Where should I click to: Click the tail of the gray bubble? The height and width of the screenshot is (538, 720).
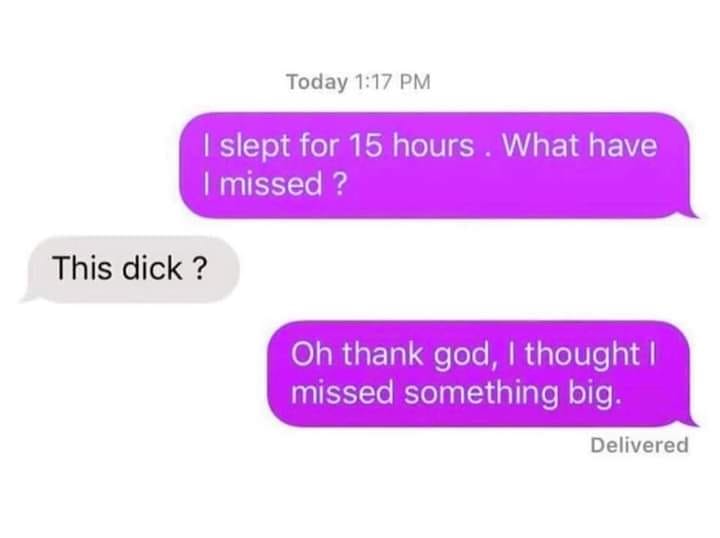[28, 297]
